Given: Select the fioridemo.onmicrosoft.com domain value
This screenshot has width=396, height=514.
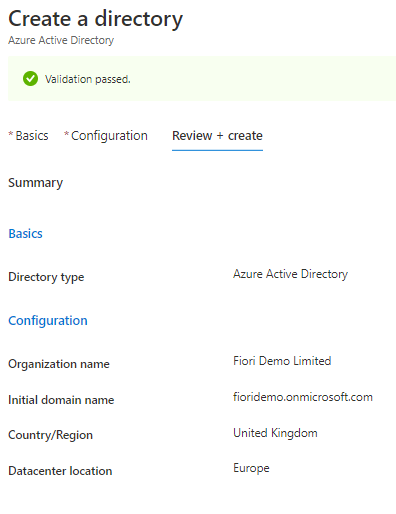Looking at the screenshot, I should pyautogui.click(x=303, y=397).
